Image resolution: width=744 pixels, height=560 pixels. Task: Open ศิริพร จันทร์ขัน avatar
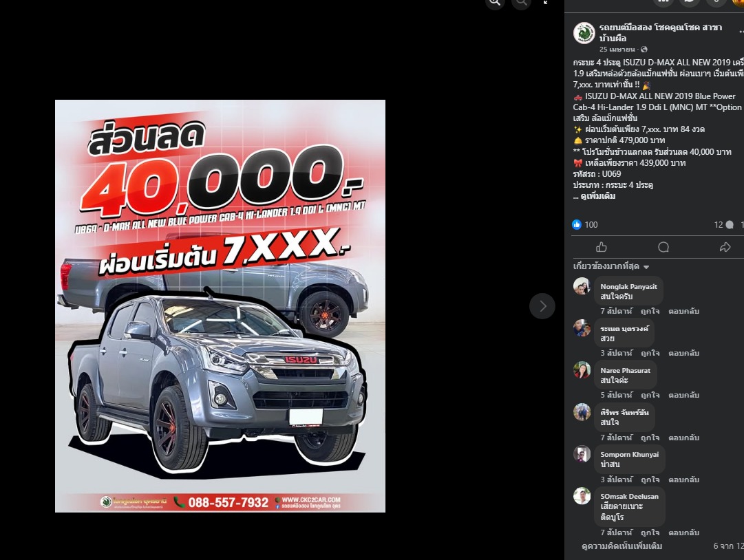(x=582, y=412)
